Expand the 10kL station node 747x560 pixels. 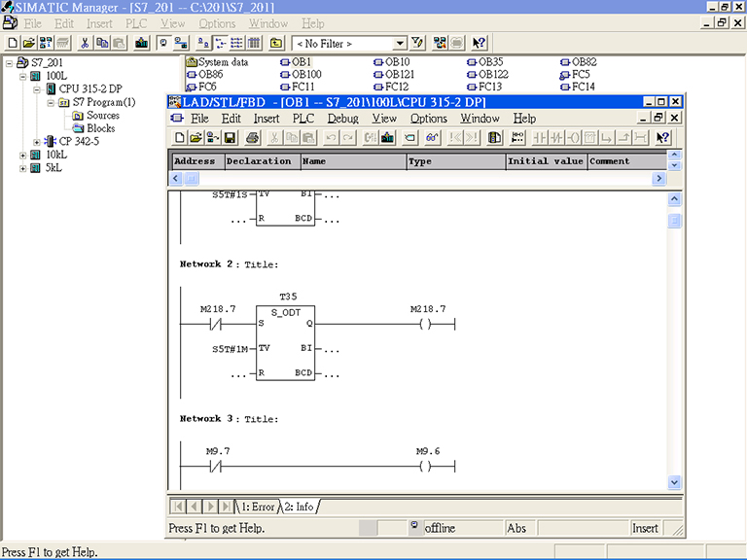click(23, 156)
